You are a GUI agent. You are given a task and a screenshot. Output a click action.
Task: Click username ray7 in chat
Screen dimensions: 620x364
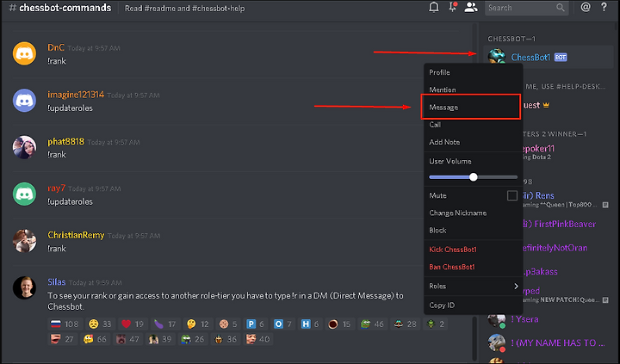pyautogui.click(x=56, y=188)
